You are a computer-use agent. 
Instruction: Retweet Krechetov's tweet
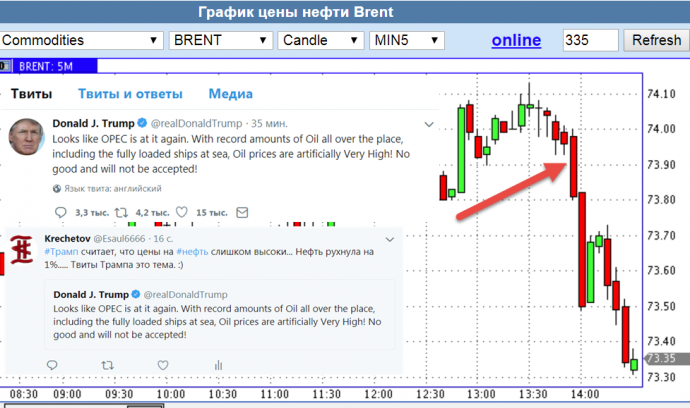(x=107, y=364)
